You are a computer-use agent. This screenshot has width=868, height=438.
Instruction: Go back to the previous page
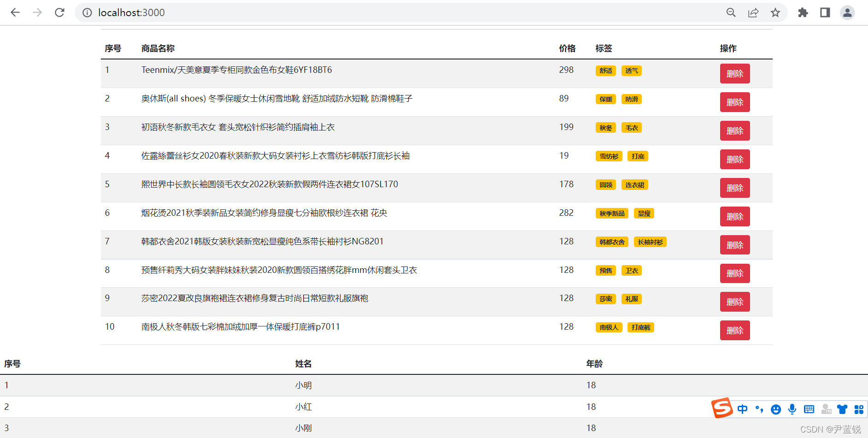point(15,12)
